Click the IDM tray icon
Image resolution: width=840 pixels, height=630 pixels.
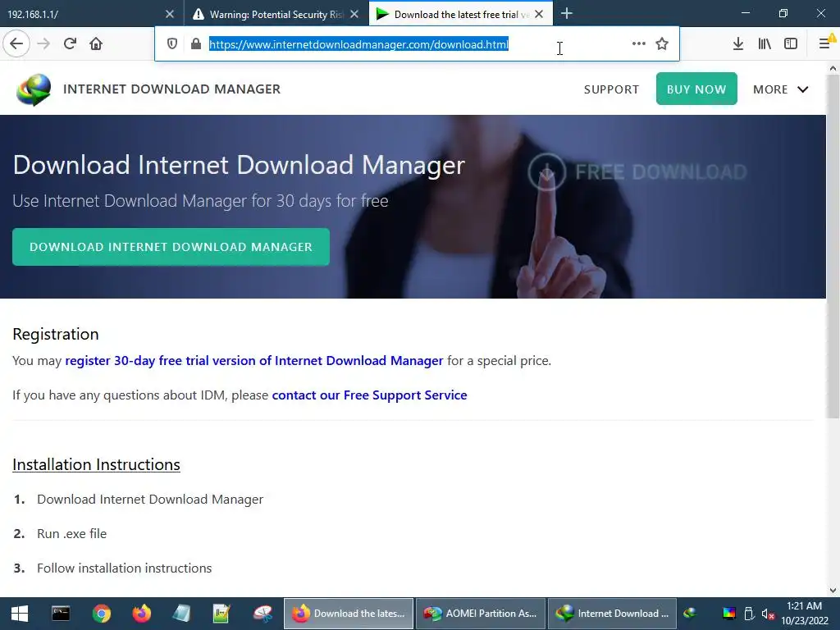[x=690, y=614]
